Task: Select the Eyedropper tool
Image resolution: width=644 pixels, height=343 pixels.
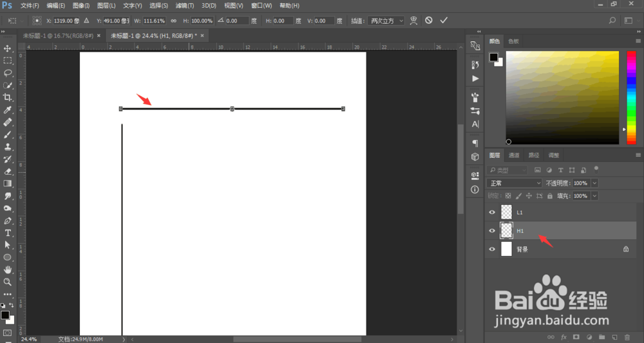Action: [7, 110]
